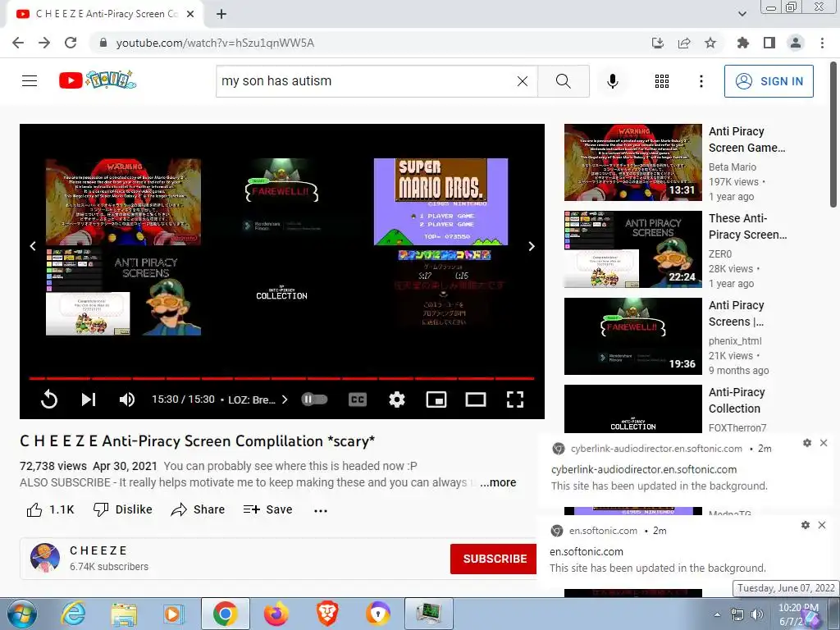Open the player settings gear
840x630 pixels.
click(397, 399)
